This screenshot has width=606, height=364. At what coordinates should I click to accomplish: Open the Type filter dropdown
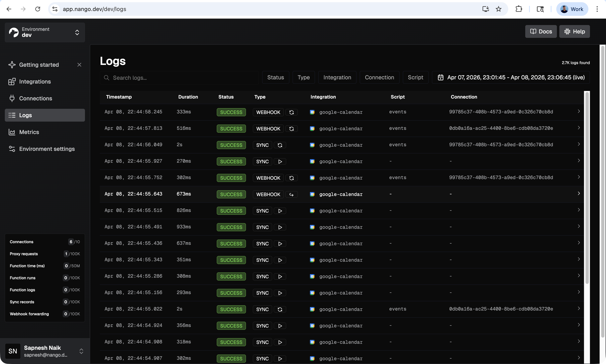click(x=303, y=78)
